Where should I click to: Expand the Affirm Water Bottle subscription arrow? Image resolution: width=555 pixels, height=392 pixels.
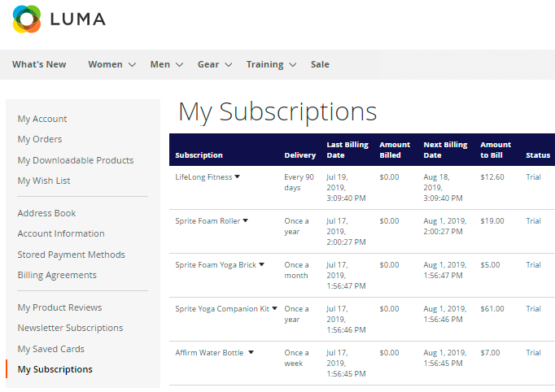pos(251,352)
